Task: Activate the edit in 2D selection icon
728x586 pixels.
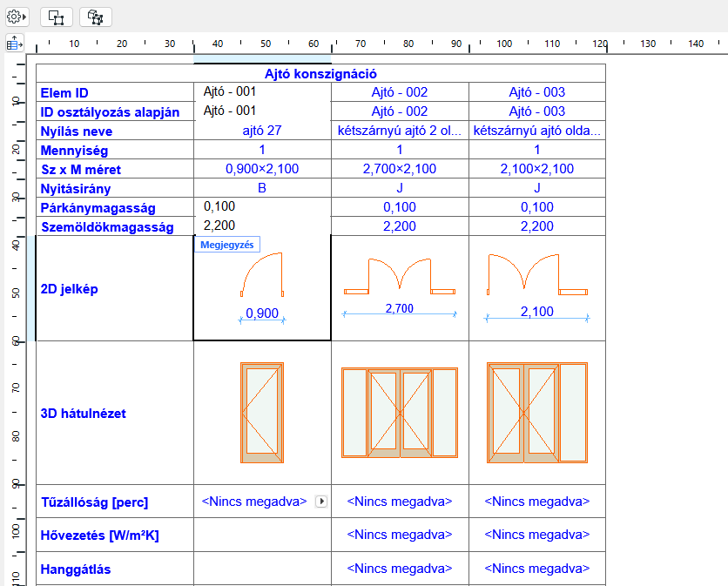Action: click(x=55, y=16)
